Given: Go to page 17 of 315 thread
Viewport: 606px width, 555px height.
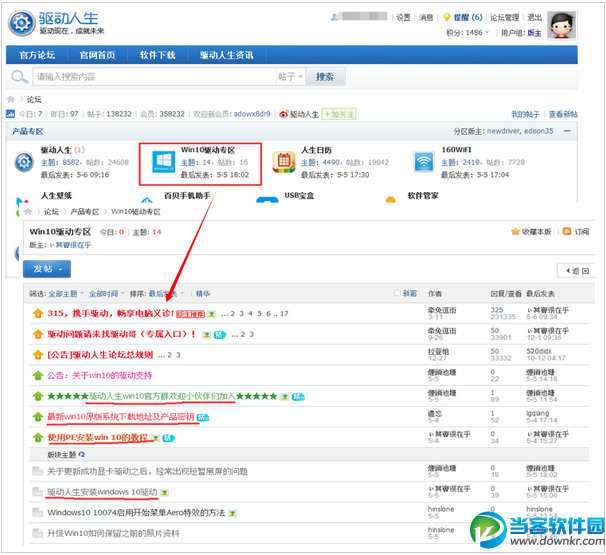Looking at the screenshot, I should [x=284, y=313].
